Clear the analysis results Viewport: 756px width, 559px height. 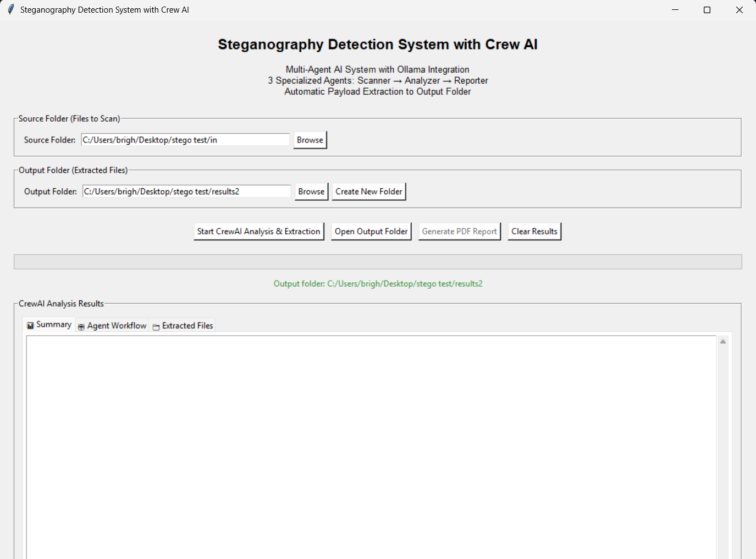534,232
